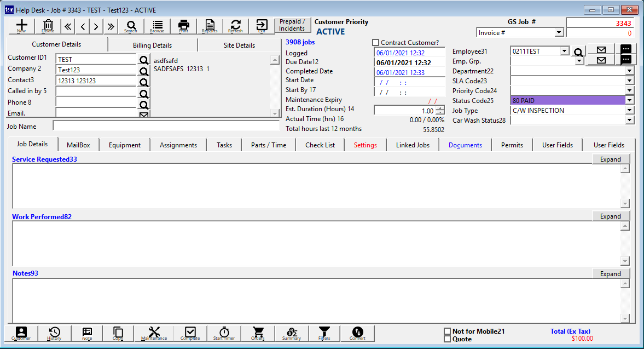Check the Quote checkbox
644x349 pixels.
point(448,339)
